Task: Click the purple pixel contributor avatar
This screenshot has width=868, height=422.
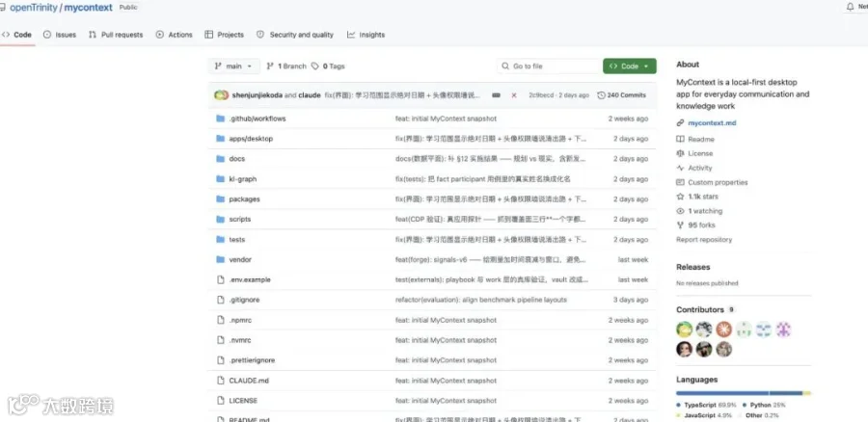Action: click(x=783, y=330)
